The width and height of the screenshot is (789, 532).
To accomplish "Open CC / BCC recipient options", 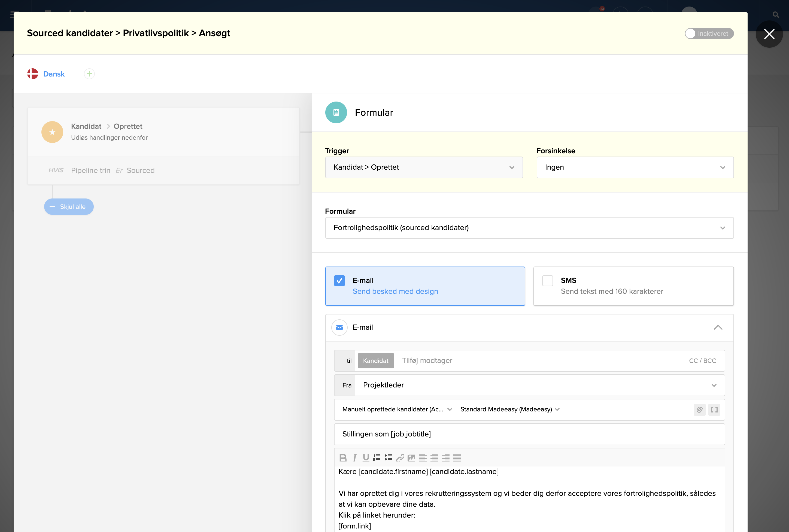I will (x=702, y=361).
